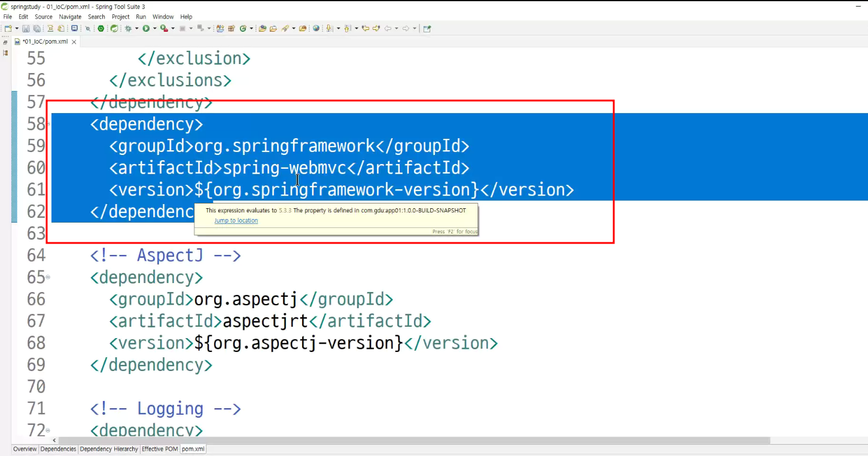Collapse the dependency block at line 65
The height and width of the screenshot is (456, 868).
[x=48, y=277]
